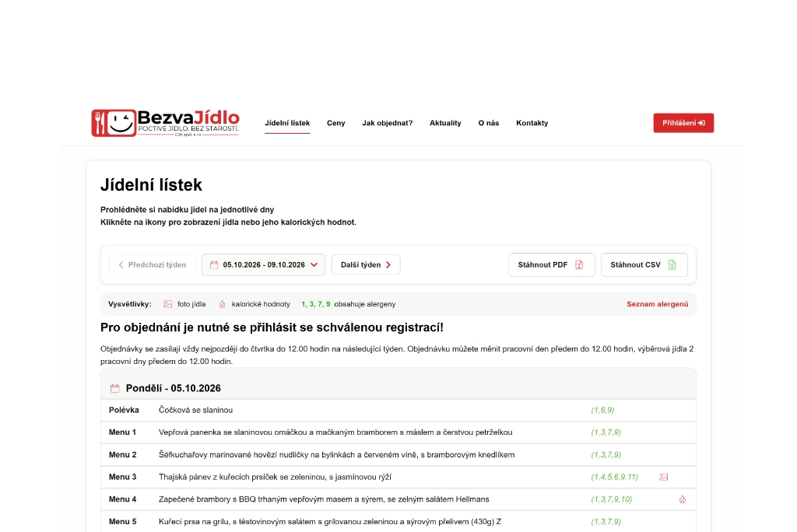
Task: Click the red Přihlášení button
Action: [683, 123]
